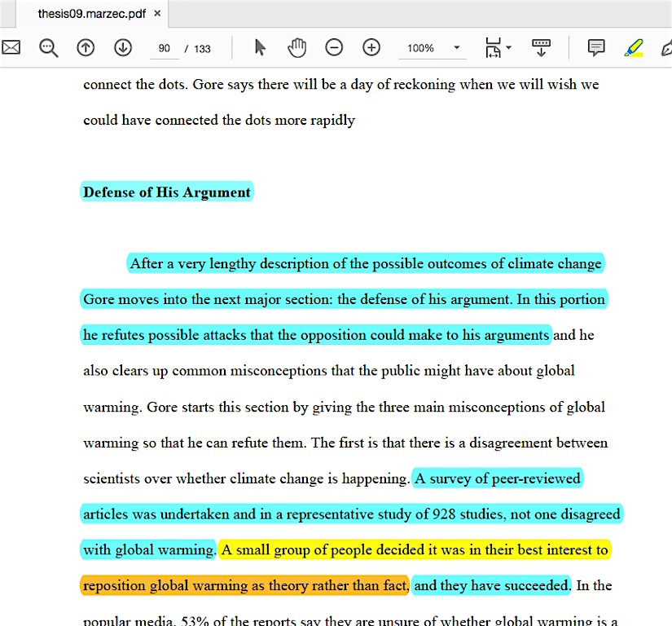The image size is (672, 626).
Task: Toggle the yellow highlighter tool
Action: tap(634, 48)
